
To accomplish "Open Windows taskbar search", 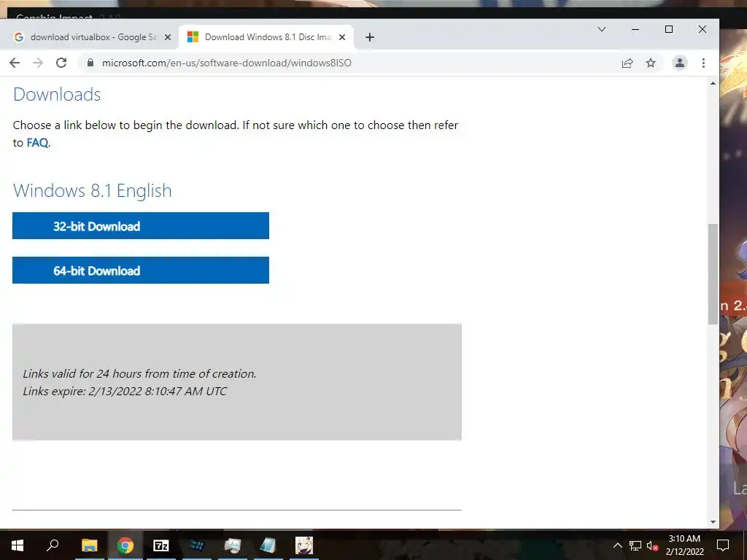I will (53, 545).
